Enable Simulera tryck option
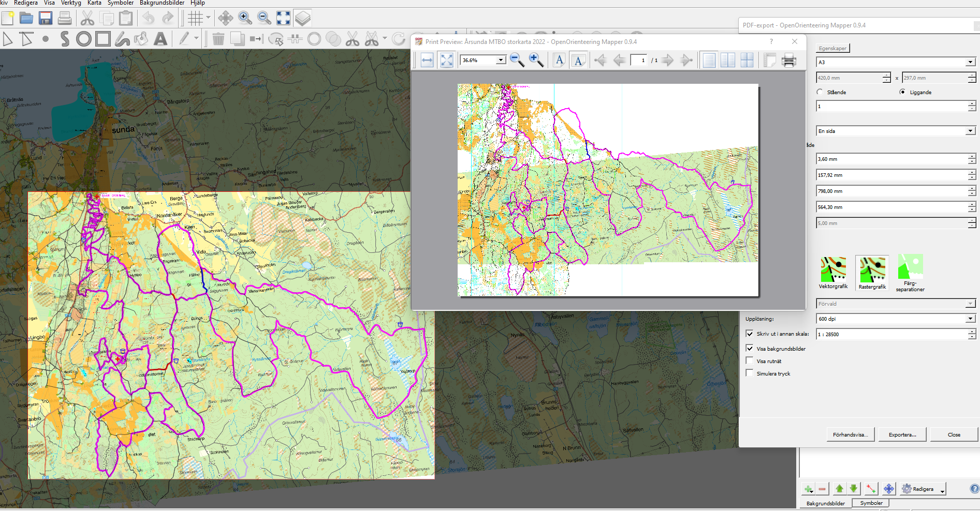Image resolution: width=980 pixels, height=511 pixels. pyautogui.click(x=750, y=373)
